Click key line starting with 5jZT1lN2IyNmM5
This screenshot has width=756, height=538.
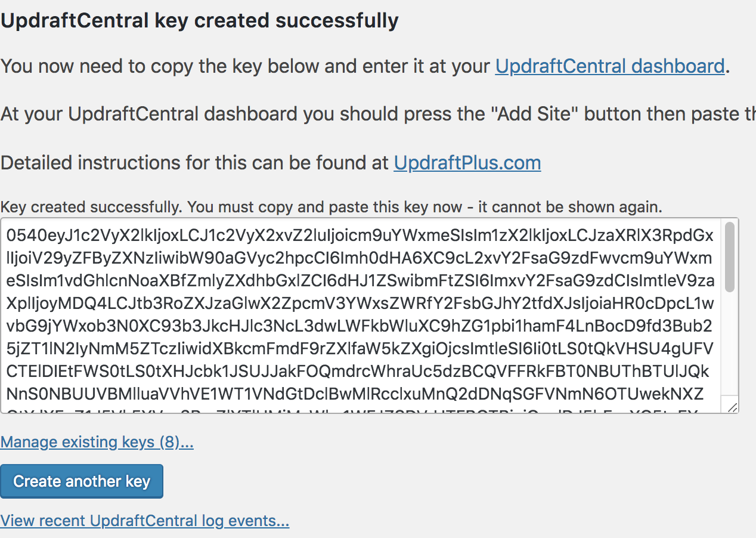pyautogui.click(x=359, y=350)
